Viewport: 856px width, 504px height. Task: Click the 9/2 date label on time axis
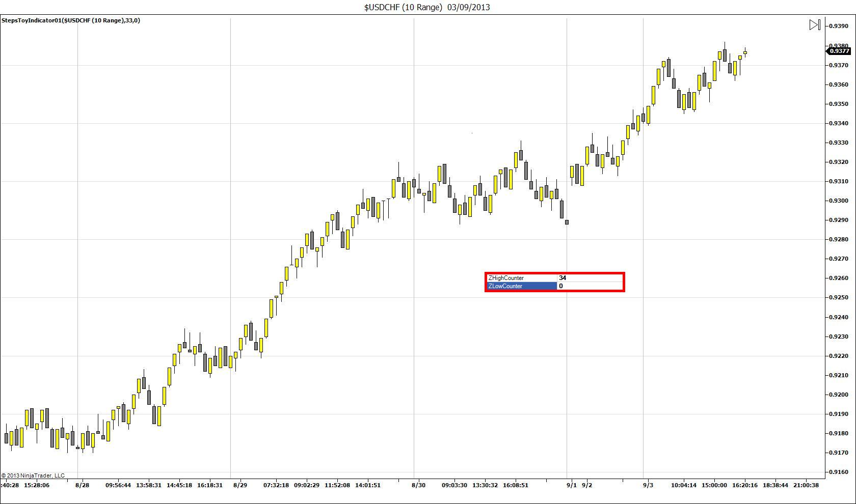587,485
